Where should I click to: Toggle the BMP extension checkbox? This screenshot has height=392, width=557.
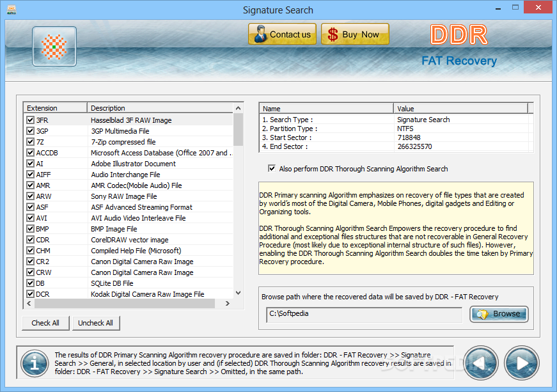pyautogui.click(x=31, y=229)
